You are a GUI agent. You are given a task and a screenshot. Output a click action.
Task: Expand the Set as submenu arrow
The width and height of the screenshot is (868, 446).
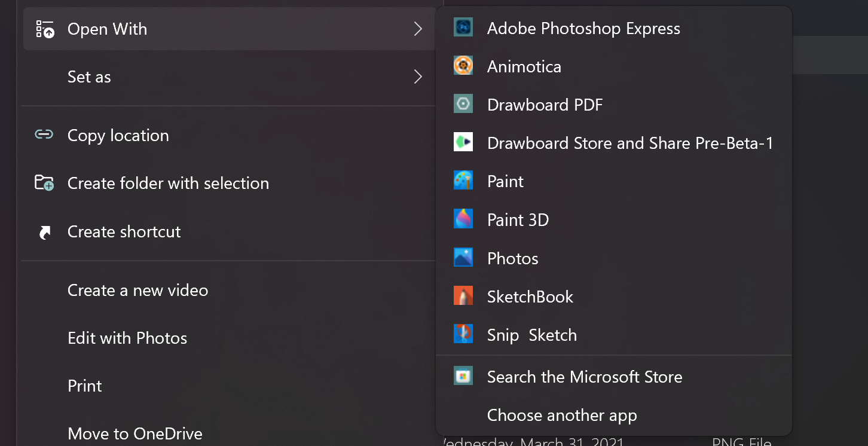tap(418, 77)
